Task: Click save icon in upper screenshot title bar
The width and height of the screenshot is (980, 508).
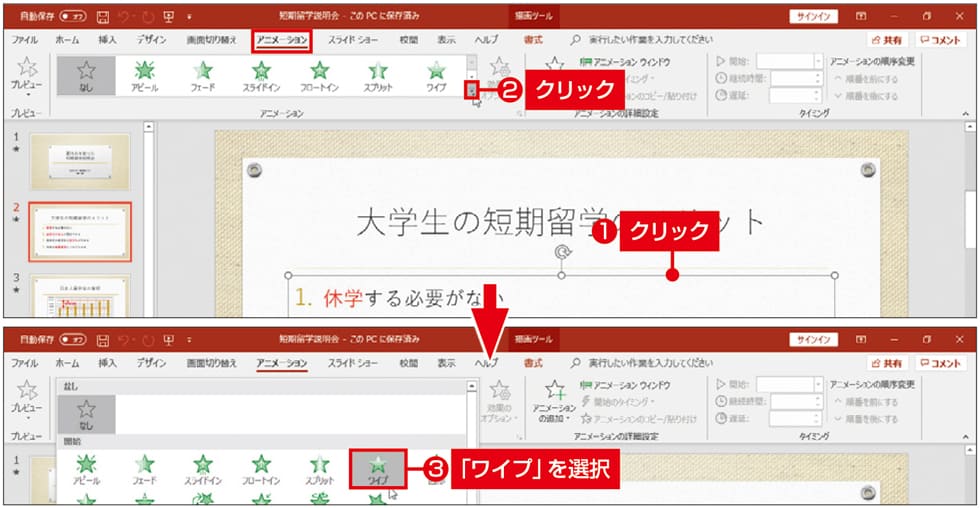Action: [103, 16]
